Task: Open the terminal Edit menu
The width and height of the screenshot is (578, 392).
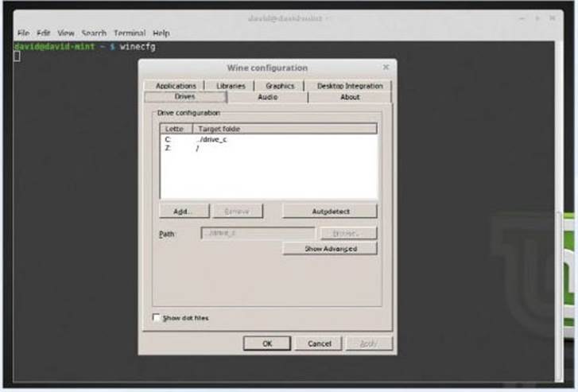Action: [43, 33]
